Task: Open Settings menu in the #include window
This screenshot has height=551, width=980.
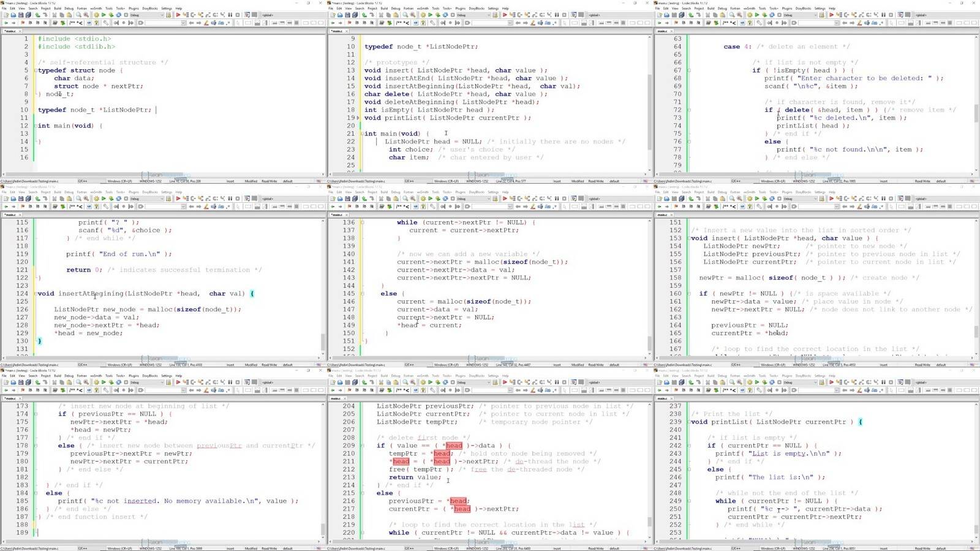Action: pos(166,9)
